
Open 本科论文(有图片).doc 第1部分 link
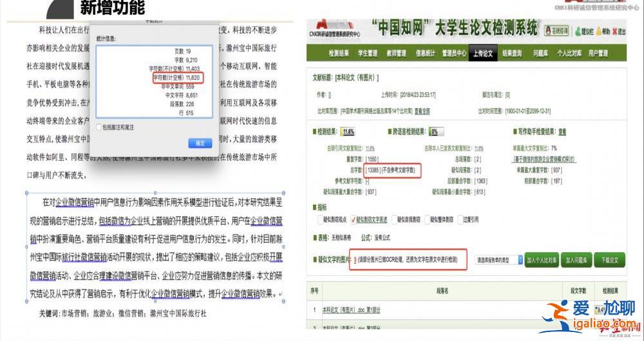(x=351, y=310)
